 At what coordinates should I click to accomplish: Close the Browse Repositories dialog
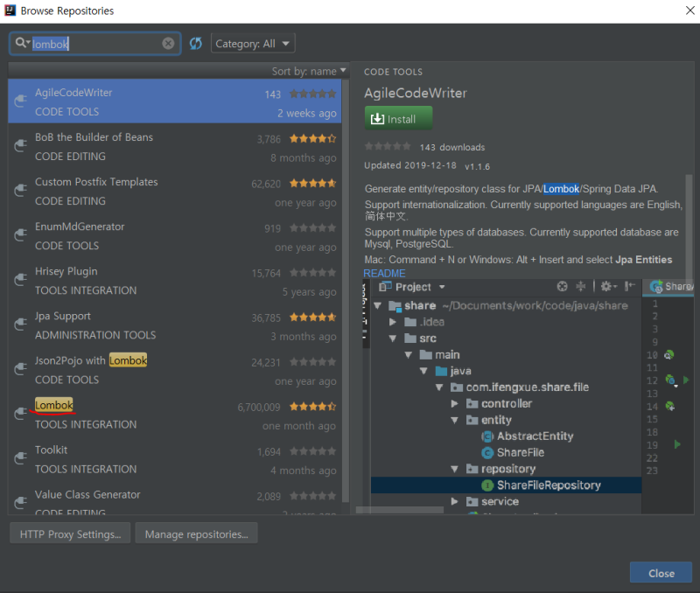[661, 573]
